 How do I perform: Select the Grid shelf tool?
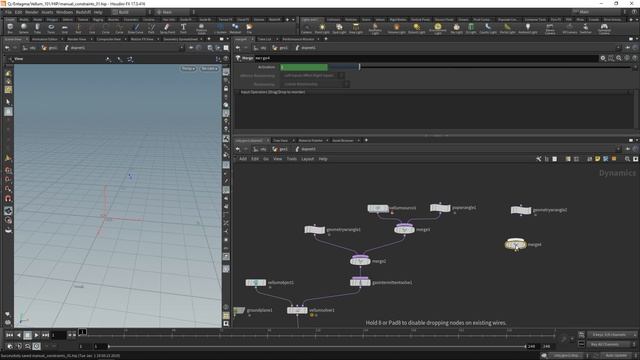coord(64,28)
